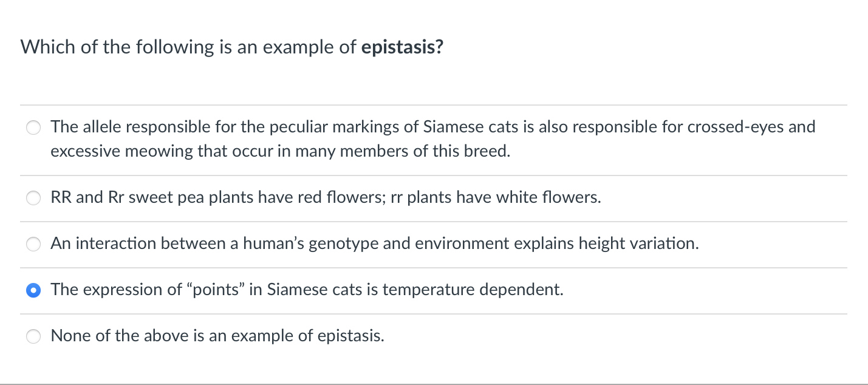Screen dimensions: 868x385
Task: Click the selected temperature dependent radio button
Action: (33, 290)
